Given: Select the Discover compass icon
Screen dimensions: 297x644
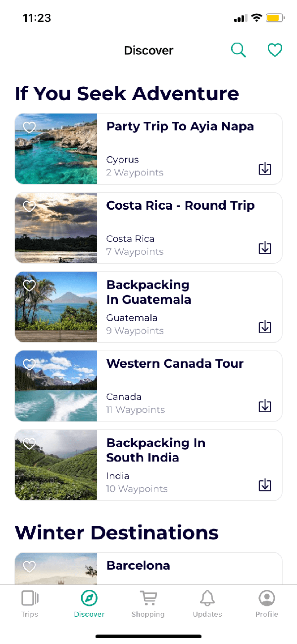Looking at the screenshot, I should click(x=89, y=598).
